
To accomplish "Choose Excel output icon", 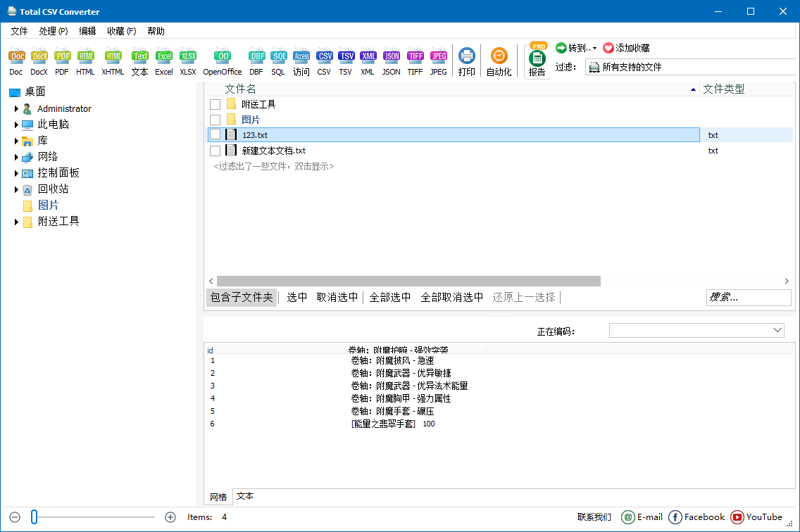I will (164, 62).
